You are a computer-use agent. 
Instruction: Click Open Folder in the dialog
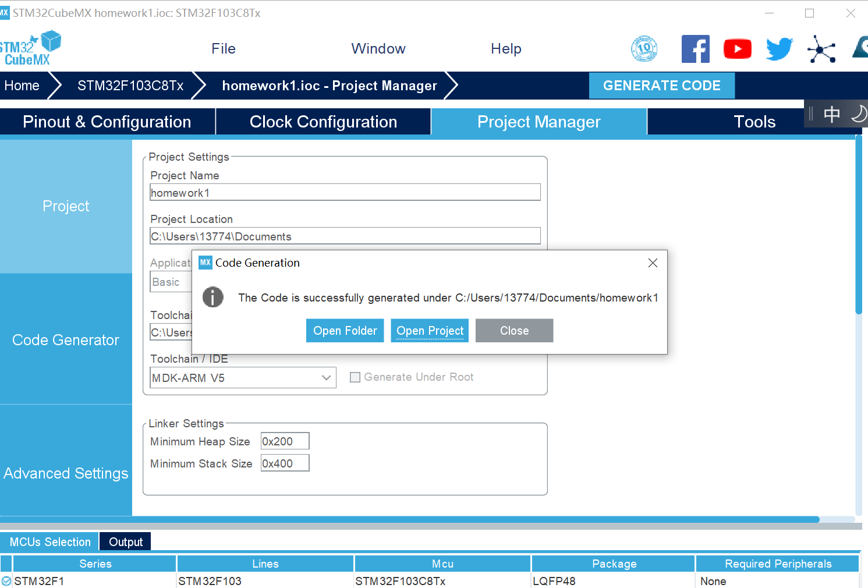[x=345, y=331]
